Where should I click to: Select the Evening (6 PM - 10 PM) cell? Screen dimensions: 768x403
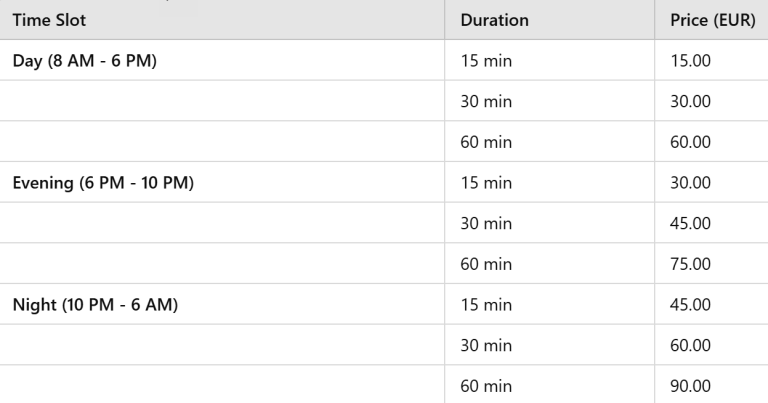[x=102, y=183]
